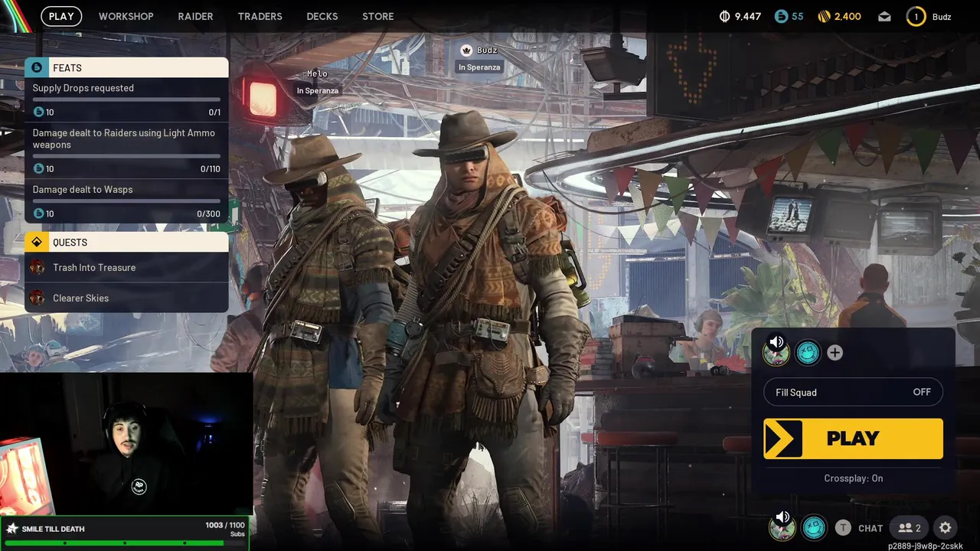Click the Clearer Skies quest giver portrait
This screenshot has height=551, width=980.
37,298
